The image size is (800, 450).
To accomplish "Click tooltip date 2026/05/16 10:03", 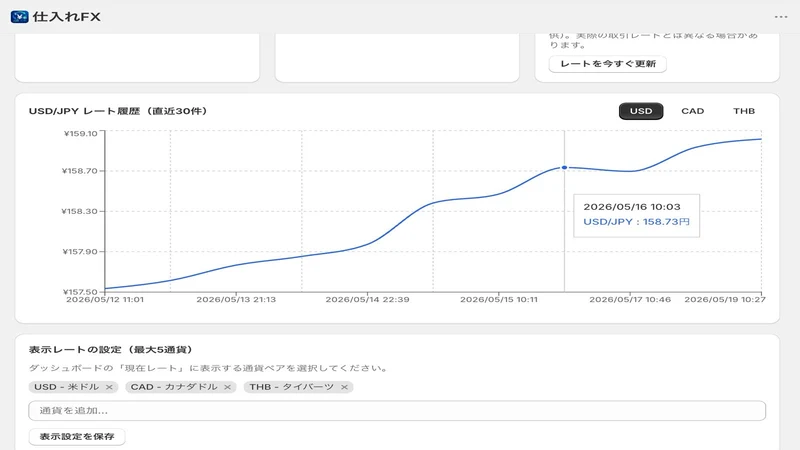I will (632, 207).
